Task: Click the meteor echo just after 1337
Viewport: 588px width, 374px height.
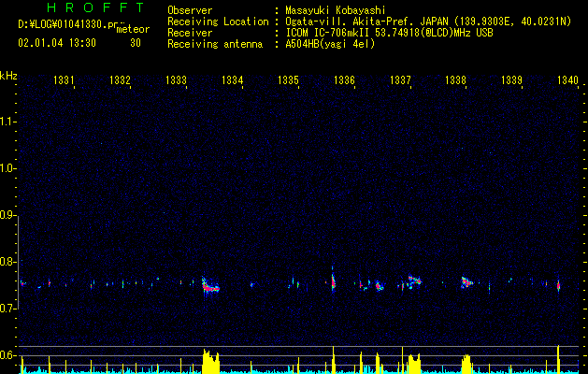Action: (x=414, y=281)
